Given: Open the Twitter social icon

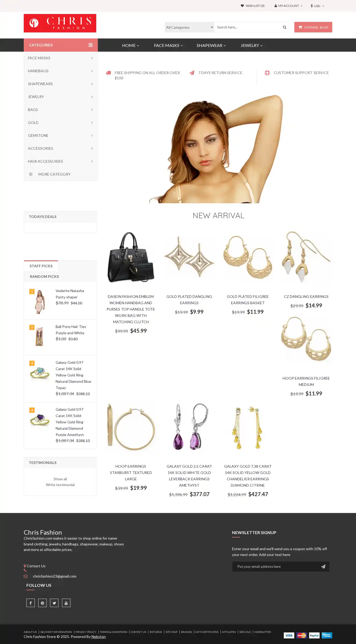Looking at the screenshot, I should (54, 603).
